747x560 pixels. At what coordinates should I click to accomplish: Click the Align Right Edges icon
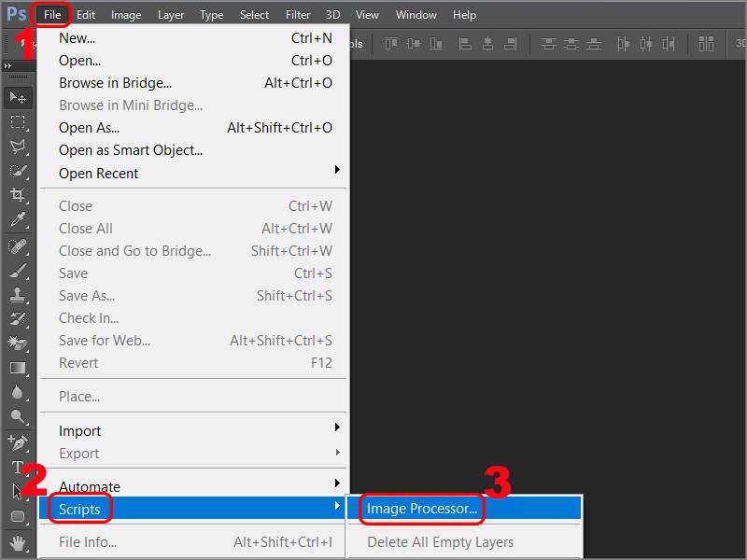pyautogui.click(x=510, y=44)
